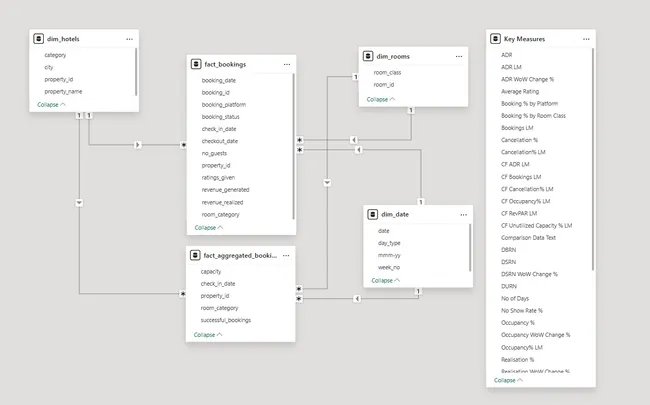Click the Key Measures table icon
This screenshot has height=405, width=650.
495,39
